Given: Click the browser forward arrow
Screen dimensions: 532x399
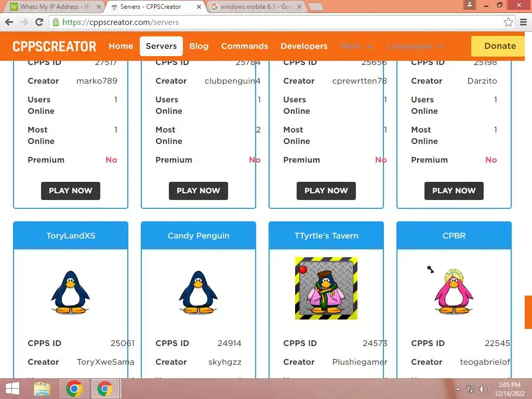Looking at the screenshot, I should pos(24,22).
